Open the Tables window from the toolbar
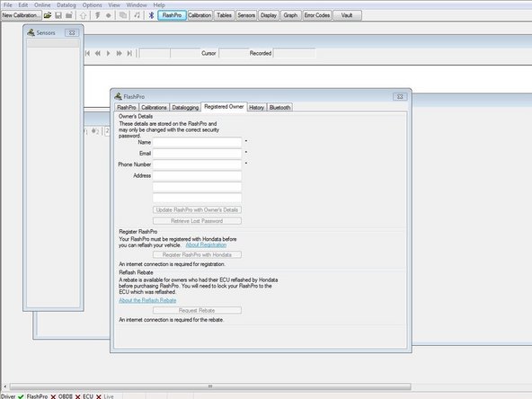Viewport: 532px width, 399px height. click(x=224, y=15)
